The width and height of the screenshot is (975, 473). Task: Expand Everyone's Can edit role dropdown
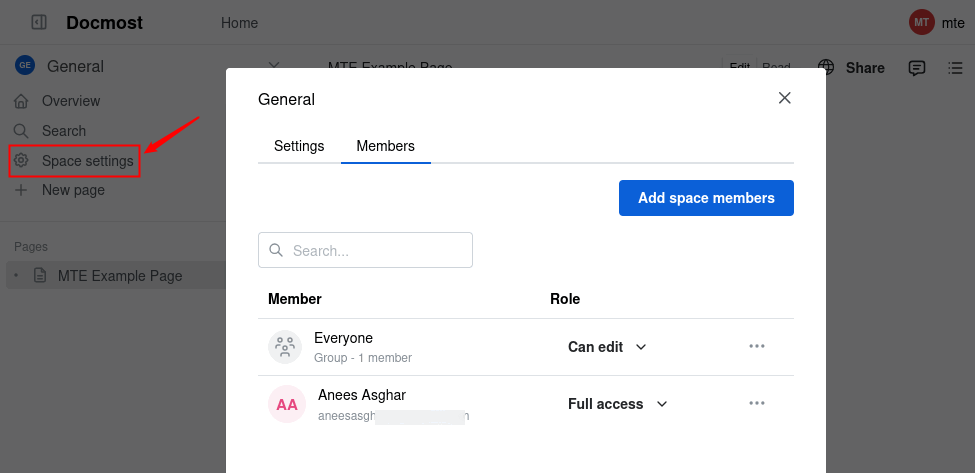tap(608, 347)
